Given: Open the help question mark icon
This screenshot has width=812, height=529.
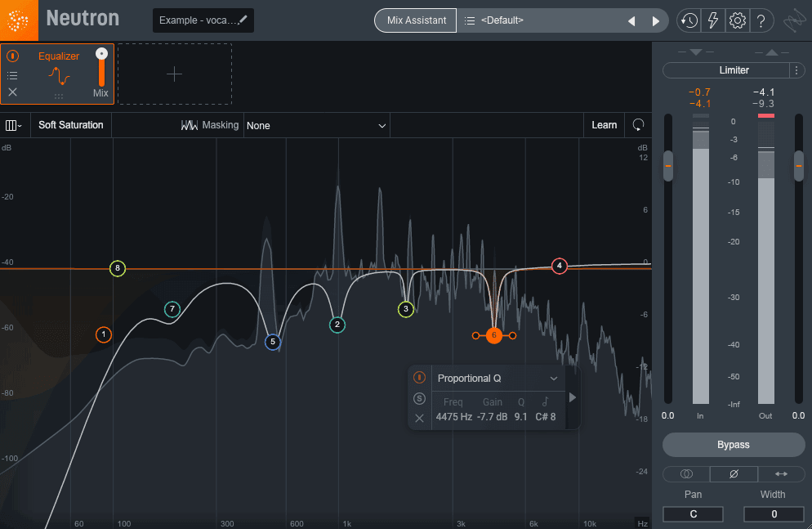Looking at the screenshot, I should pos(761,20).
